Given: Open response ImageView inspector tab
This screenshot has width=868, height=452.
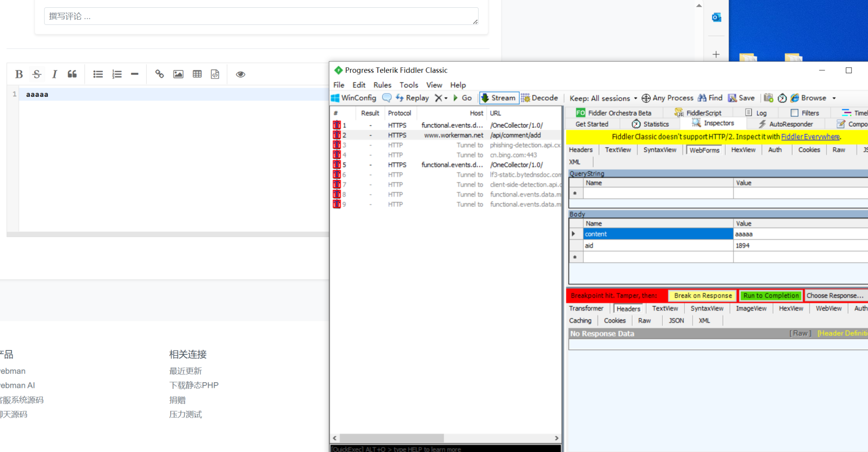Looking at the screenshot, I should pyautogui.click(x=751, y=308).
